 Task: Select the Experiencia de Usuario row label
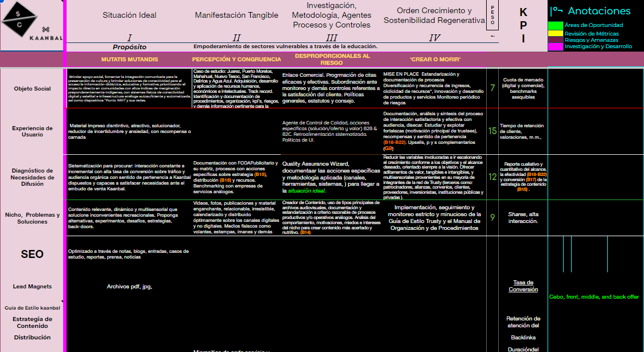(33, 131)
